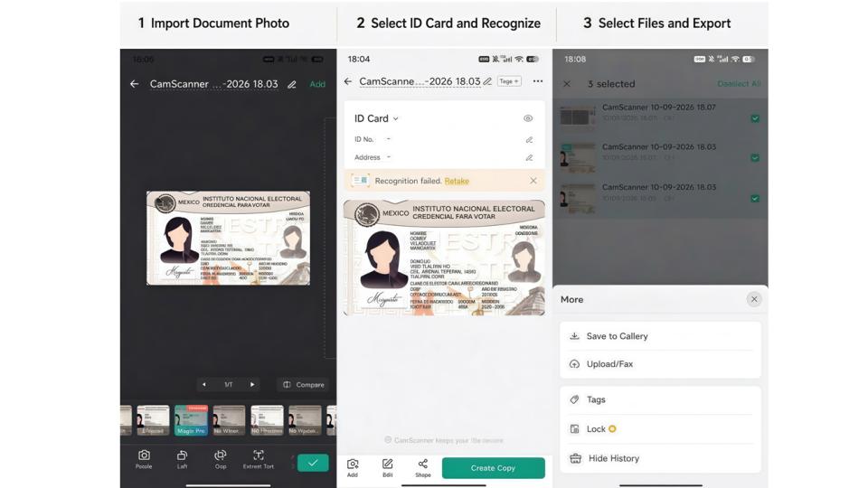Dismiss the Recognition failed banner
The width and height of the screenshot is (868, 488).
533,181
